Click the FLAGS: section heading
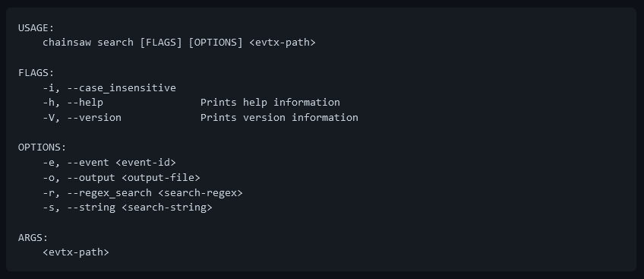 tap(36, 73)
